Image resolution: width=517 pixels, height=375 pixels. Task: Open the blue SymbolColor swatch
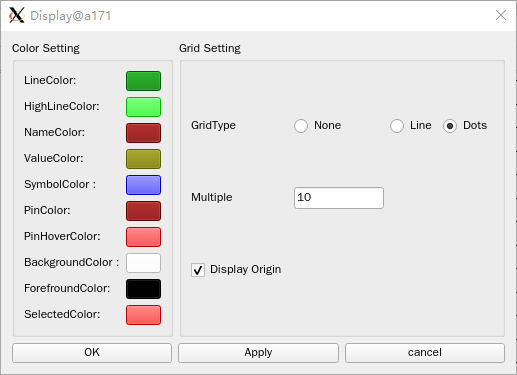click(x=143, y=185)
